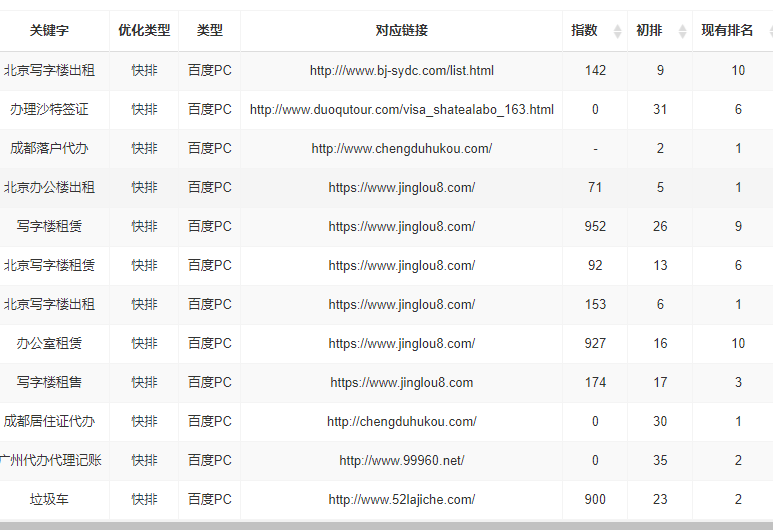This screenshot has width=773, height=530.
Task: Click the index value 927
Action: pos(595,343)
